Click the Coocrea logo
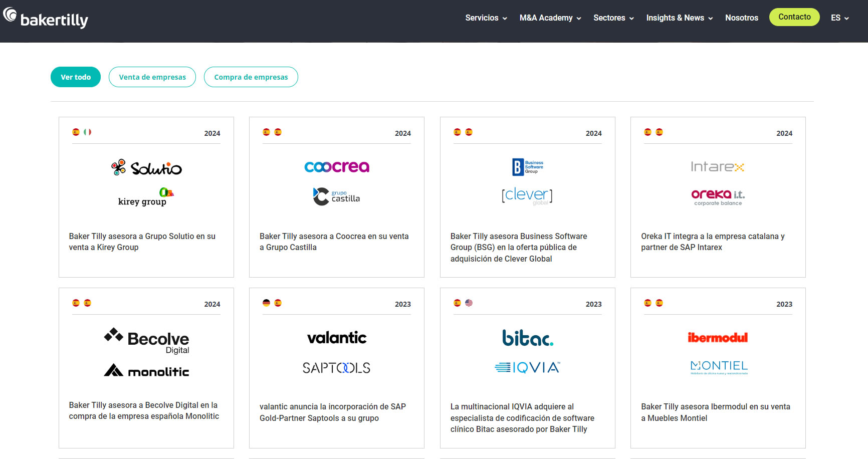 (337, 167)
